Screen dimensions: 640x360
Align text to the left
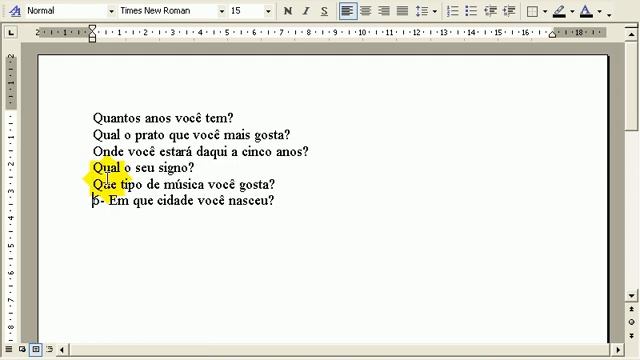(347, 11)
